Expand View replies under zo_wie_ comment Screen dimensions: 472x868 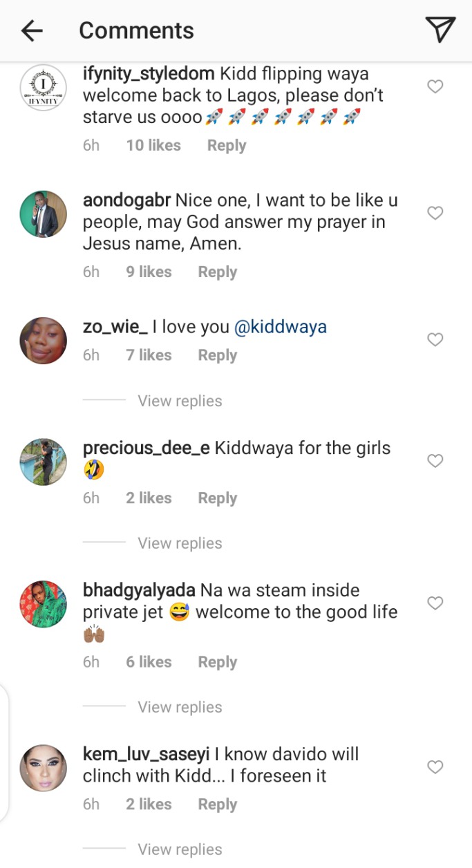[180, 401]
